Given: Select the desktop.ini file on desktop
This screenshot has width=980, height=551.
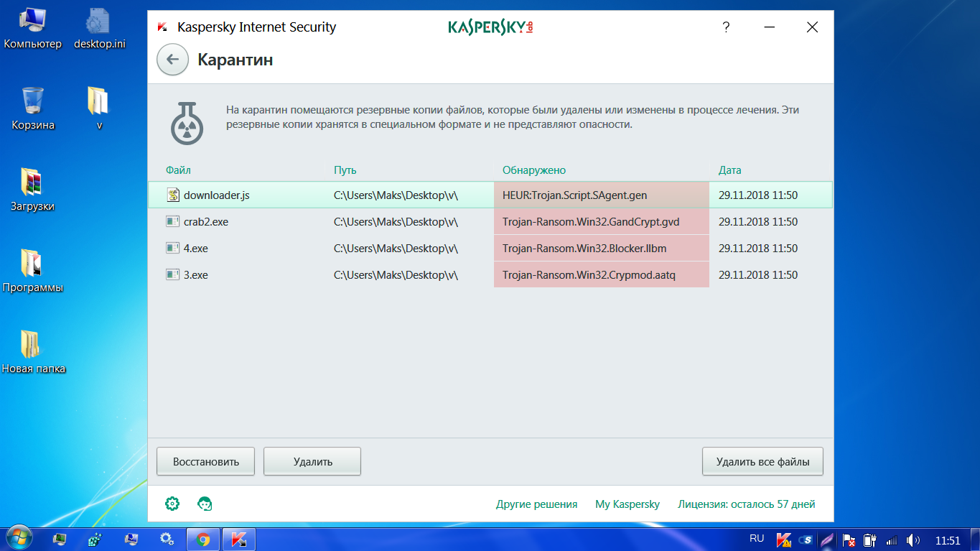Looking at the screenshot, I should tap(99, 29).
